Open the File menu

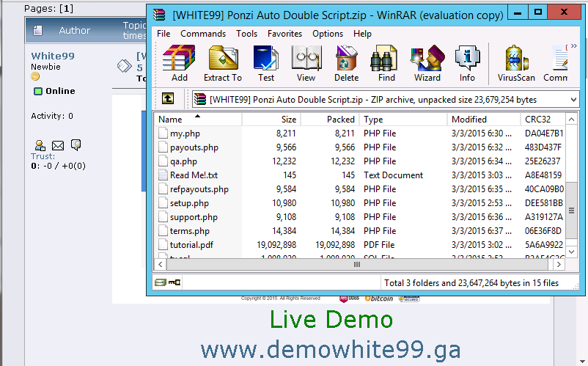pyautogui.click(x=163, y=34)
